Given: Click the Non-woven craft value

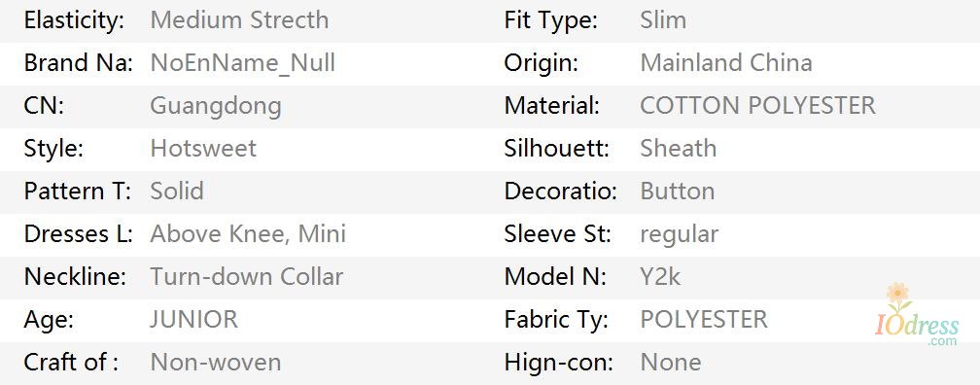Looking at the screenshot, I should click(x=216, y=362).
